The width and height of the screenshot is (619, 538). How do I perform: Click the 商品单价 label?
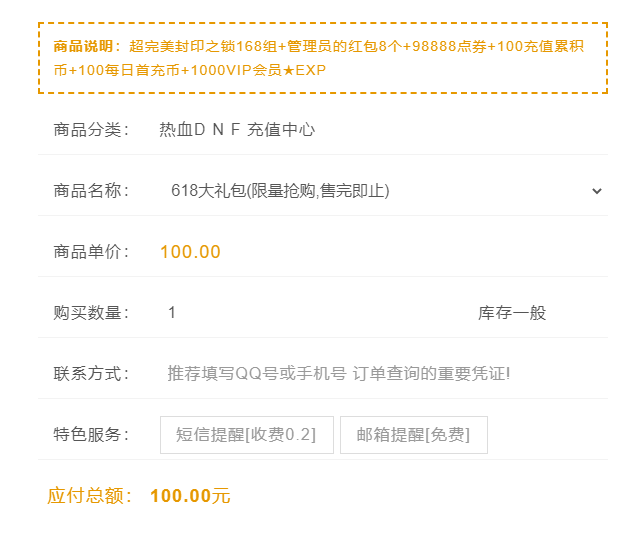coord(91,252)
